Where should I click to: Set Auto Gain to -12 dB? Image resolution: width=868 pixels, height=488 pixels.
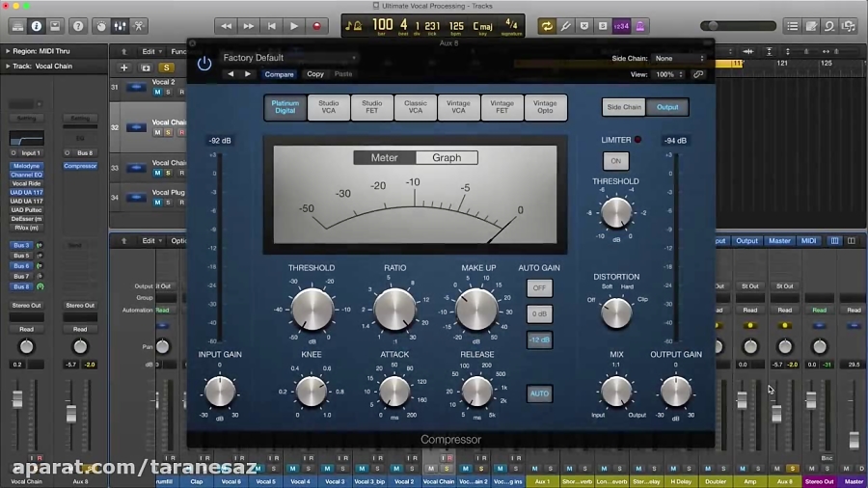(539, 339)
